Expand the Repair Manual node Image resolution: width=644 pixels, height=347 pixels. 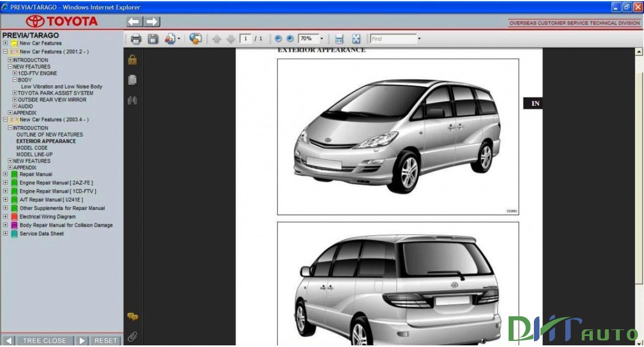click(6, 174)
